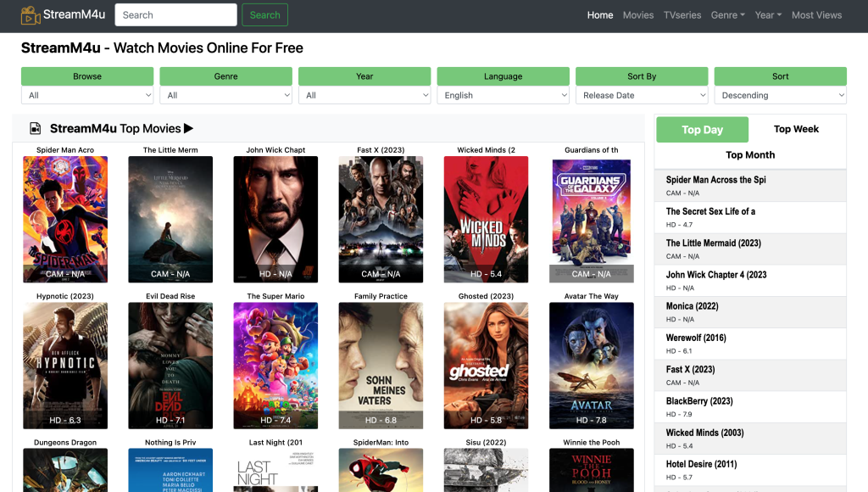Click the film icon beside Top Movies heading
The image size is (868, 492).
pos(34,128)
